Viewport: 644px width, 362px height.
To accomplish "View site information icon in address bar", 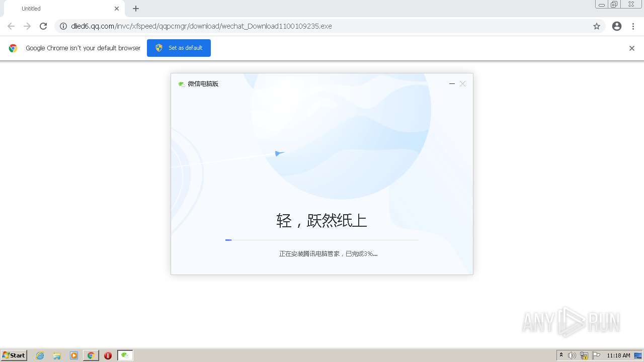I will 63,26.
